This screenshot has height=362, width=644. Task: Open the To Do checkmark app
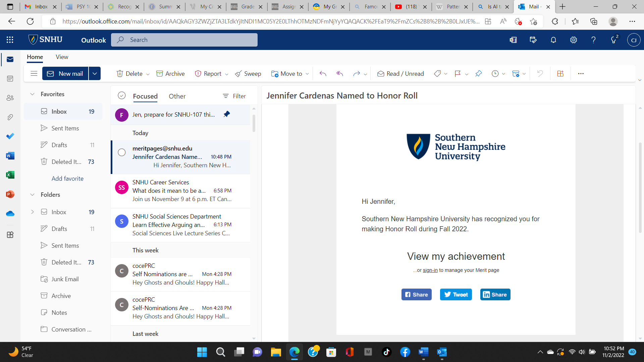(x=10, y=136)
